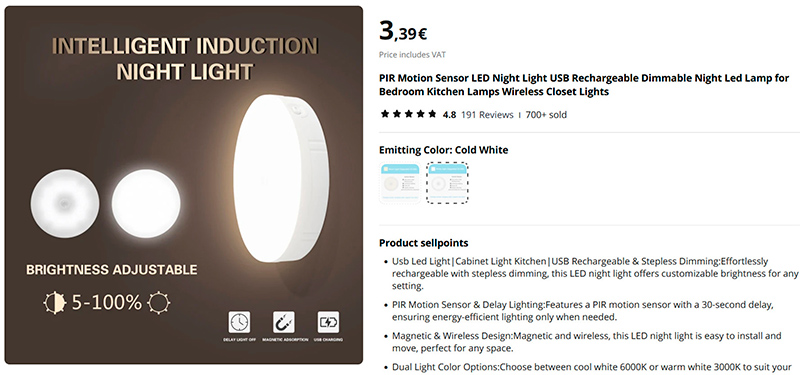This screenshot has height=375, width=800.
Task: Click the Product sellpoints heading
Action: pyautogui.click(x=423, y=243)
